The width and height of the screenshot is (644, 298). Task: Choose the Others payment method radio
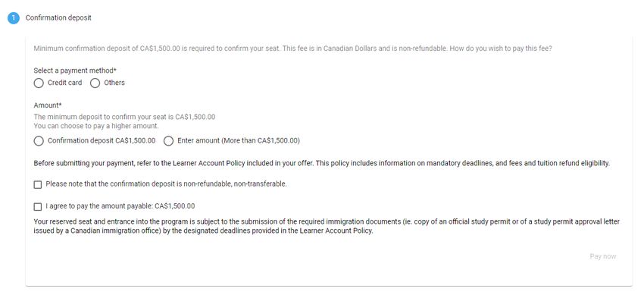coord(95,83)
